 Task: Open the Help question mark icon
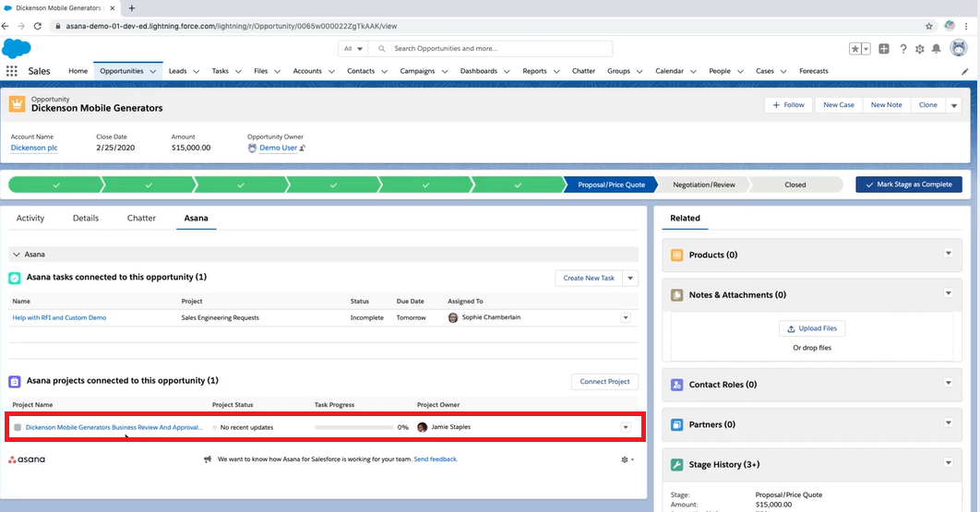coord(903,49)
